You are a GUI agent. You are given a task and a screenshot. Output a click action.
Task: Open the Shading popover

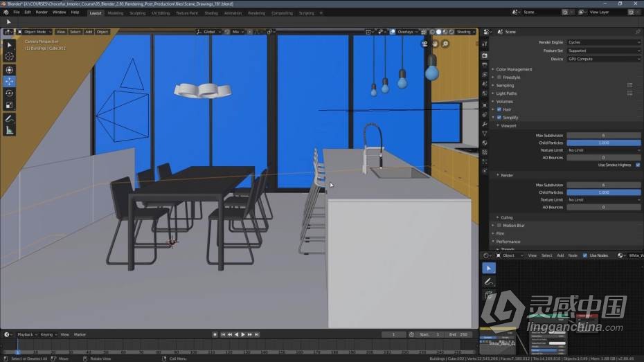click(465, 32)
